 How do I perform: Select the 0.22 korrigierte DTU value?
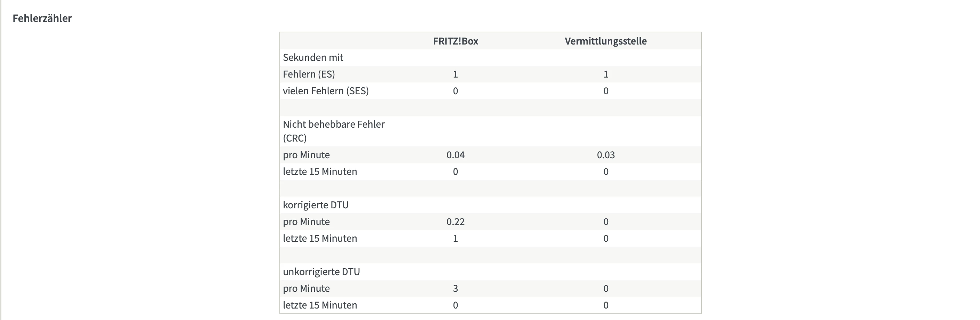pyautogui.click(x=455, y=222)
